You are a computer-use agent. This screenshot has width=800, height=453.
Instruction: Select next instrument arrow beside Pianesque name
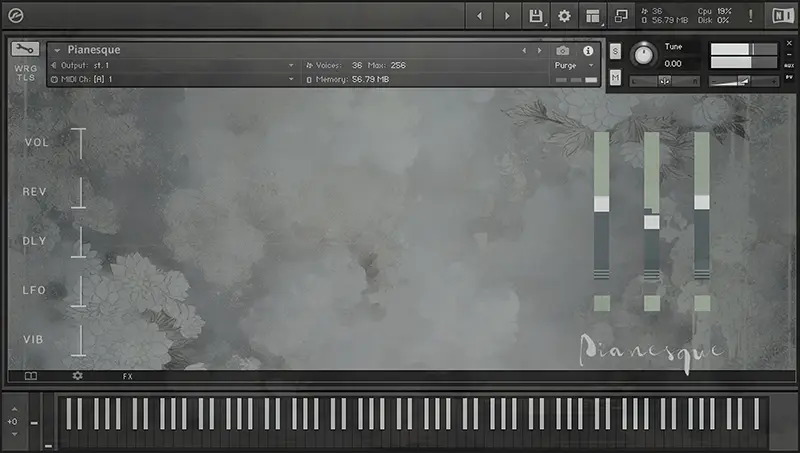539,51
